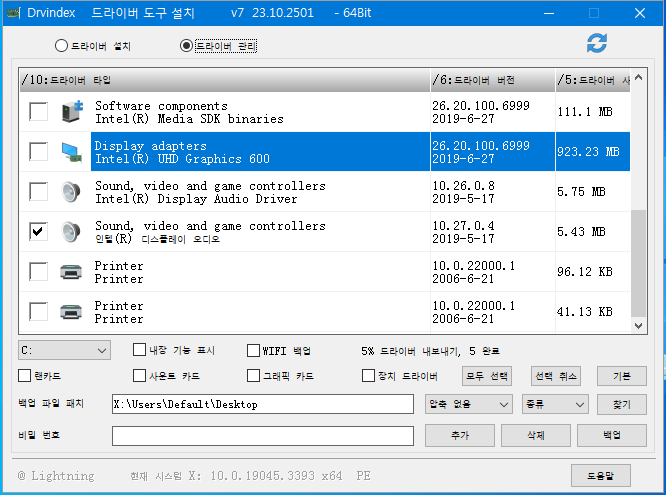The height and width of the screenshot is (495, 666).
Task: Sort by 드라이버 버전 column header
Action: point(493,80)
